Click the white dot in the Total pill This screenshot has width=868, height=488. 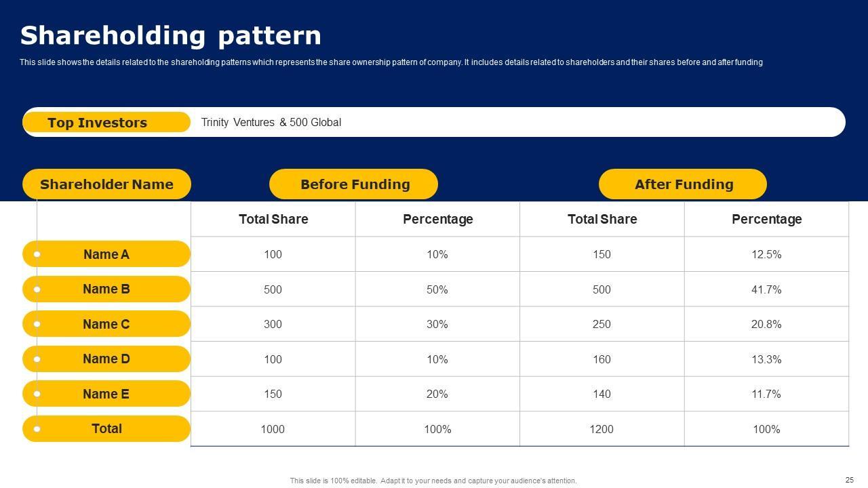coord(37,429)
